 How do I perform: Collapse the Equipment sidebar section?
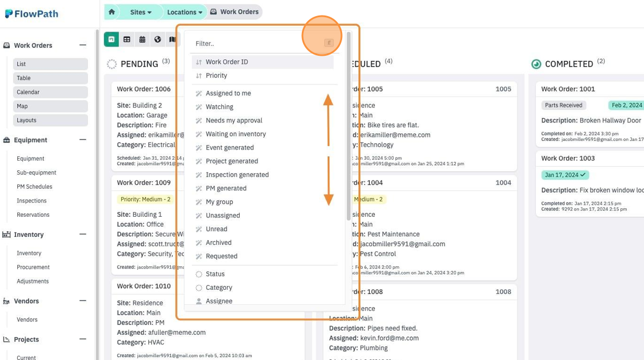(x=83, y=140)
